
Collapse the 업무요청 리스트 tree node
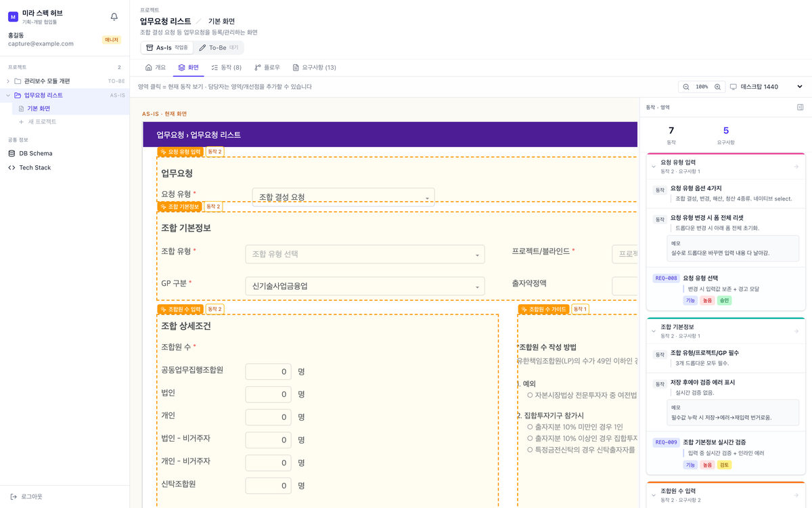(x=8, y=96)
